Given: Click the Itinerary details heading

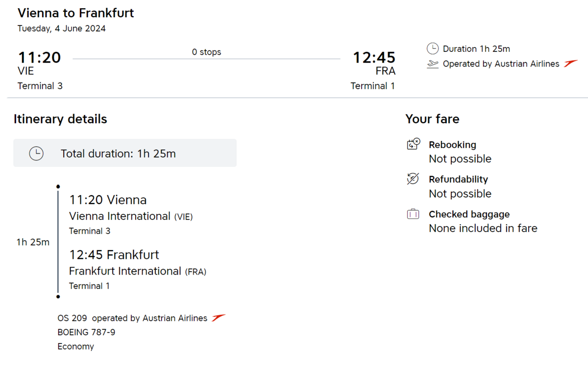Looking at the screenshot, I should coord(60,119).
